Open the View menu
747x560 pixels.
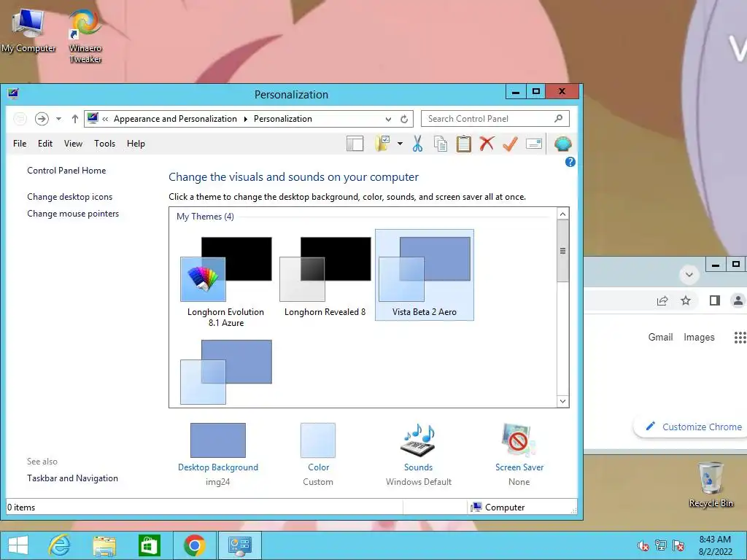[74, 144]
